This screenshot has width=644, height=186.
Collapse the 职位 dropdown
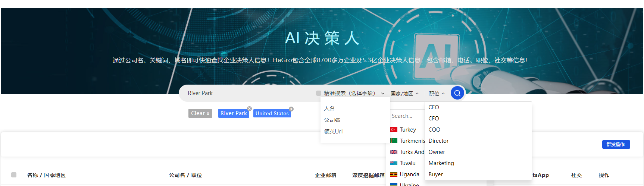pyautogui.click(x=437, y=94)
